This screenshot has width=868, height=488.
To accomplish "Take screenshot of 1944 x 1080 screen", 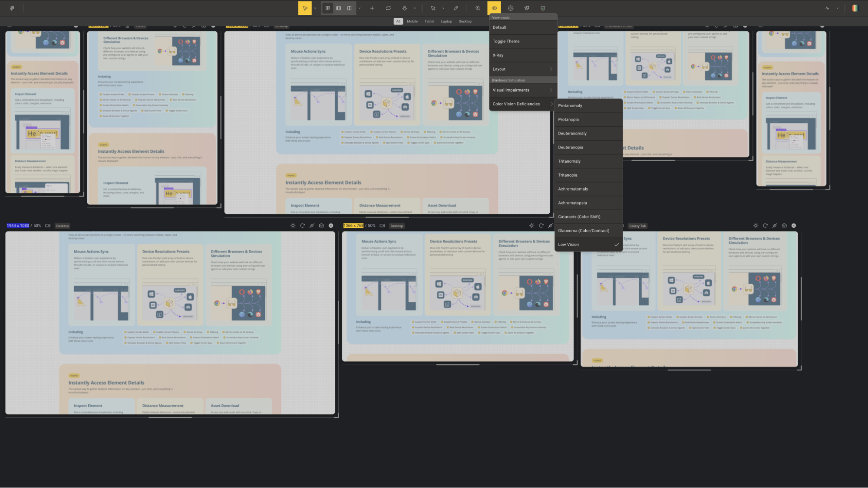I will point(321,226).
